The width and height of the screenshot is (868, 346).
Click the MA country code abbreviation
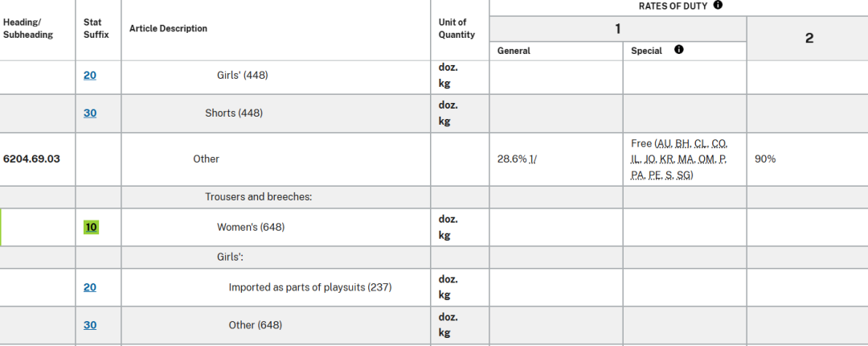tap(687, 159)
